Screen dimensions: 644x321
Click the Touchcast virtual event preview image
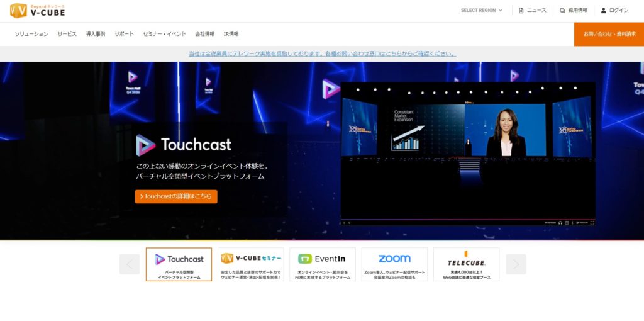468,154
